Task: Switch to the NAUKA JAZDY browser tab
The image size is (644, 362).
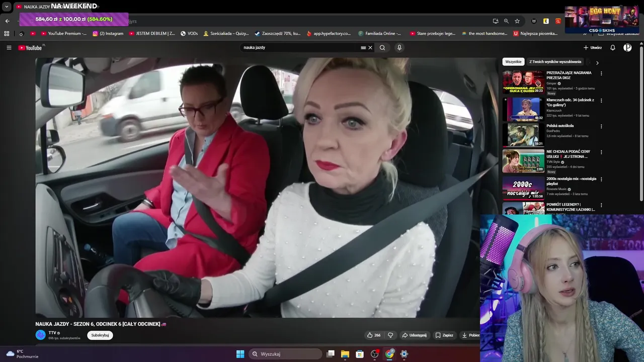Action: pyautogui.click(x=56, y=7)
